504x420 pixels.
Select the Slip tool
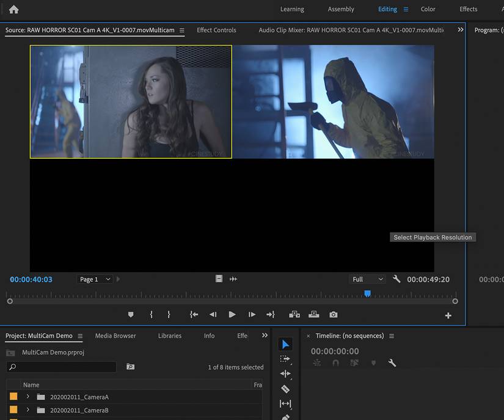(x=285, y=404)
